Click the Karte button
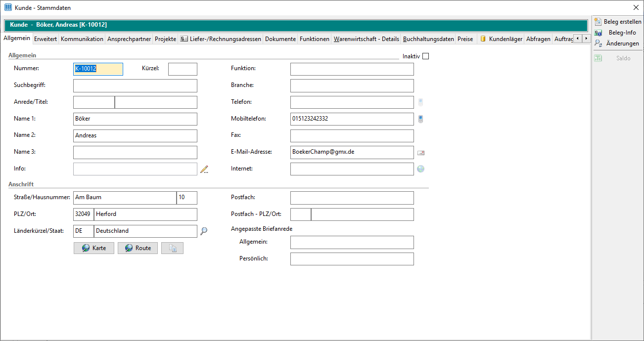Screen dimensions: 644x341 (x=94, y=248)
